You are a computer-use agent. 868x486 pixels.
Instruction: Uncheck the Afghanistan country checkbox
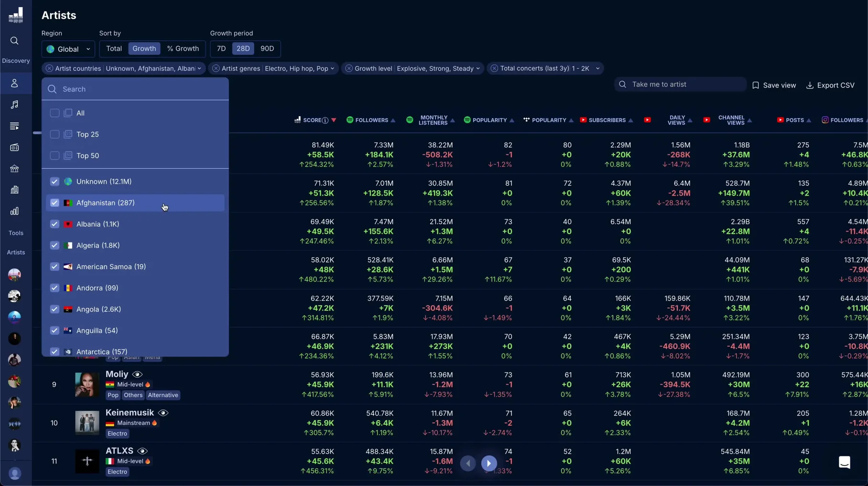pyautogui.click(x=54, y=203)
